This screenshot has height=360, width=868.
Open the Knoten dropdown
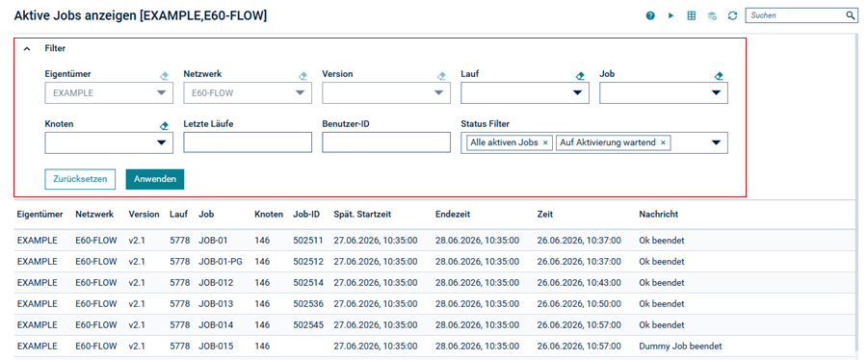tap(109, 142)
